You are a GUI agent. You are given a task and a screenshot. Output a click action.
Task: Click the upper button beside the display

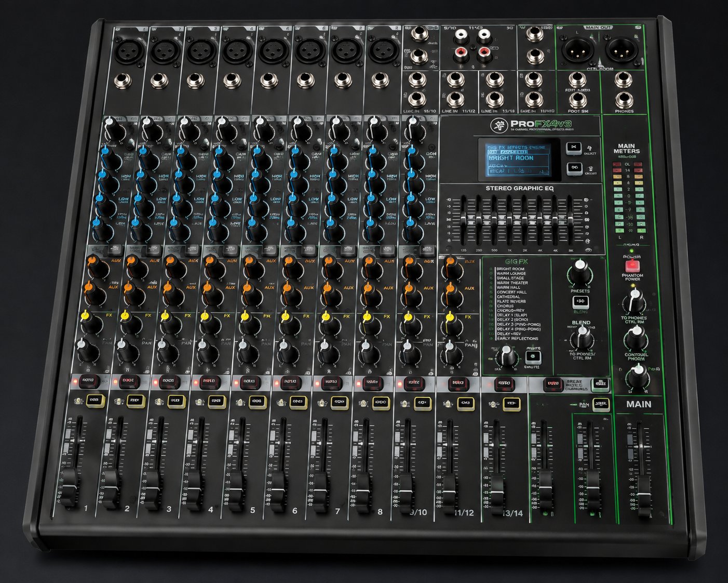[x=573, y=148]
